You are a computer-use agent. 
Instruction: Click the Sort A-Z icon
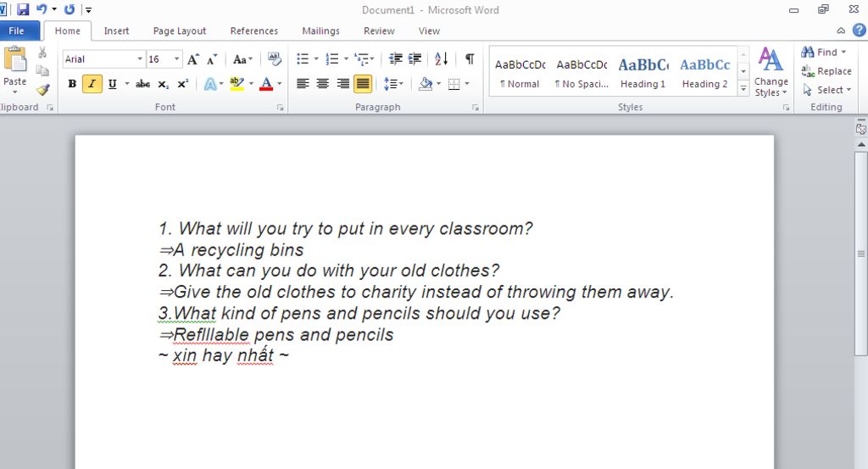click(442, 59)
